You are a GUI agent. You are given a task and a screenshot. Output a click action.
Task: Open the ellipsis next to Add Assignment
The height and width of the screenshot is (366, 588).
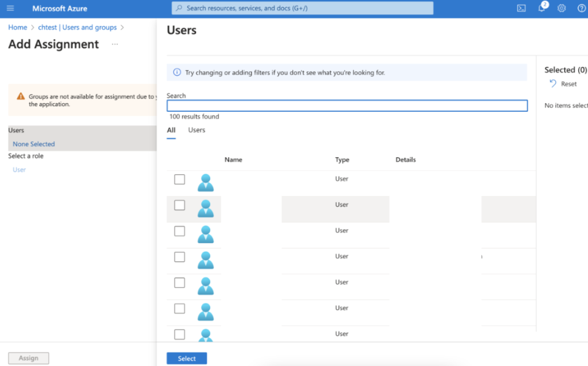point(115,44)
